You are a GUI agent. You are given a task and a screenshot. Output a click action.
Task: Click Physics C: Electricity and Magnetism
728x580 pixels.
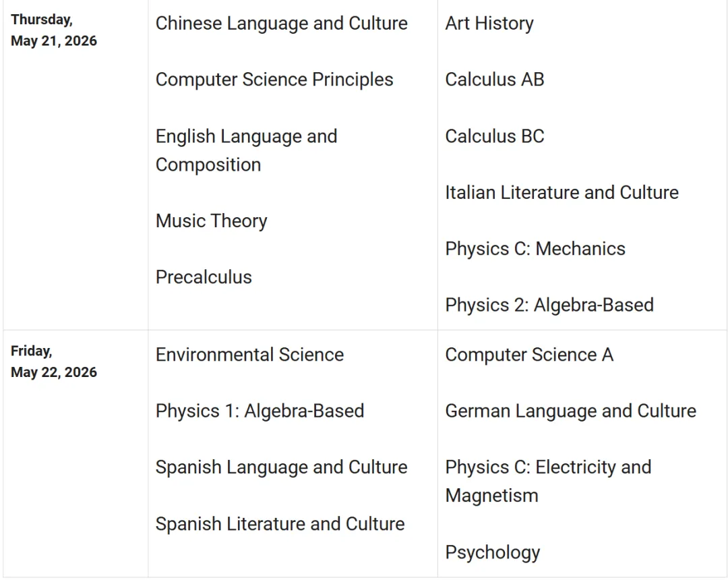(x=548, y=482)
